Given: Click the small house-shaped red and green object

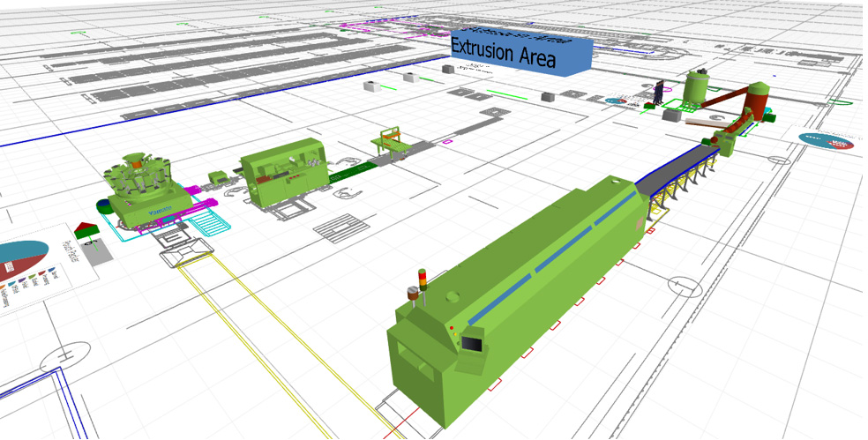Looking at the screenshot, I should tap(86, 230).
